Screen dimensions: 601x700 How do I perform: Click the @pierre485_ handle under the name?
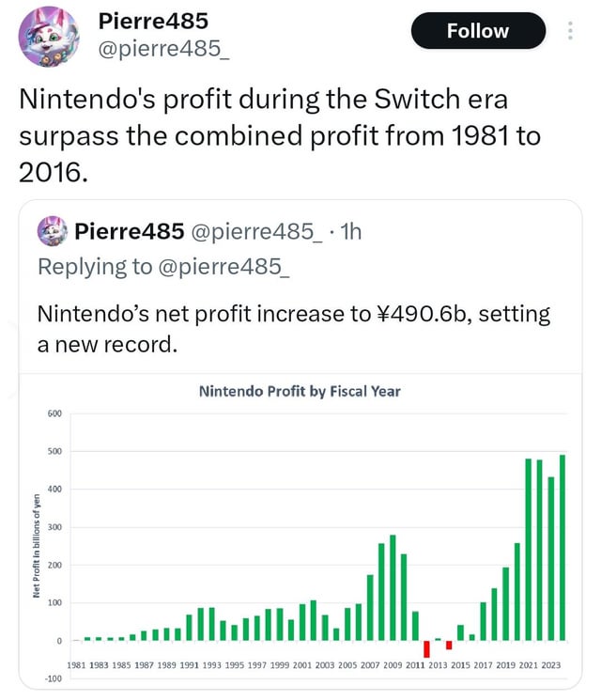point(163,49)
